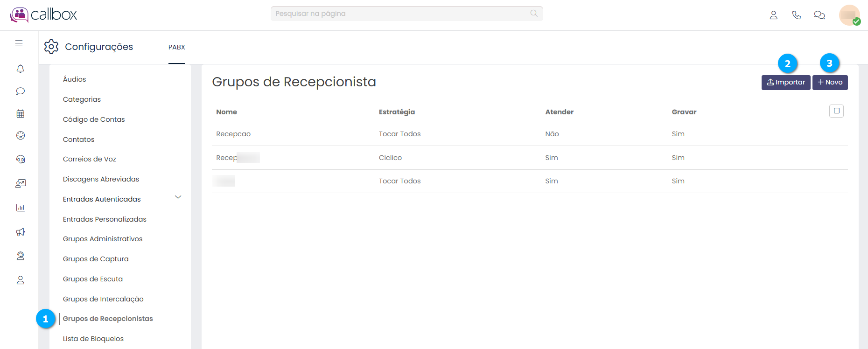This screenshot has height=349, width=868.
Task: Click the Importar button
Action: point(785,83)
